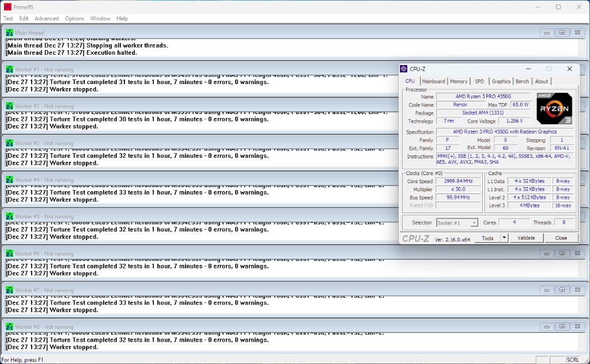The height and width of the screenshot is (364, 590).
Task: Click the Close button in CPU-Z
Action: (561, 238)
